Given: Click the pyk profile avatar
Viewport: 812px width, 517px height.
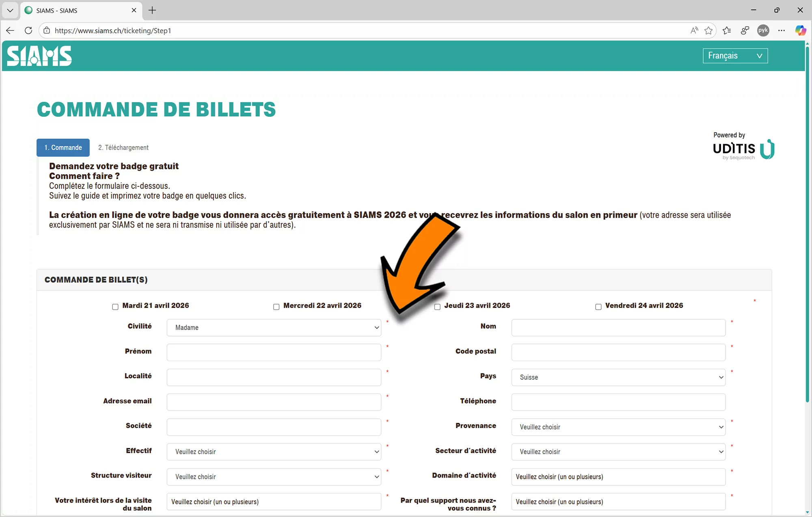Looking at the screenshot, I should point(763,30).
